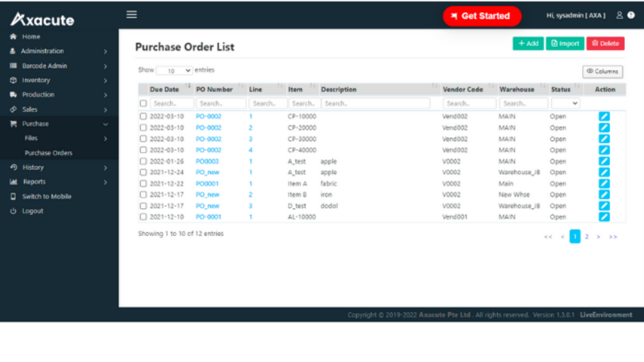Edit the 2021-12-24 PO_new row
Screen dimensions: 644x362
click(x=604, y=172)
